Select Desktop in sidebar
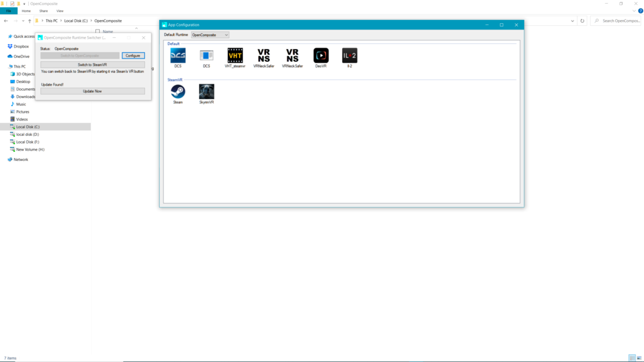The height and width of the screenshot is (362, 644). (x=23, y=82)
